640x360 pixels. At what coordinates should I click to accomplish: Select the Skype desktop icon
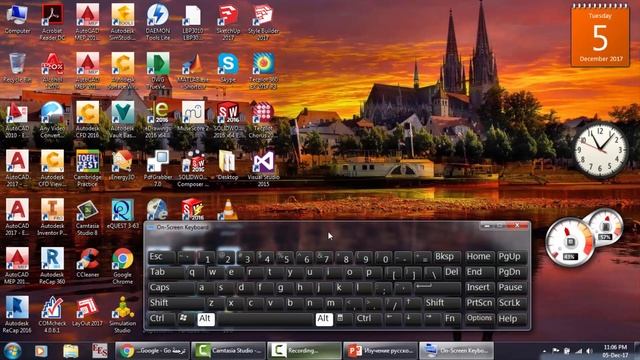tap(228, 68)
